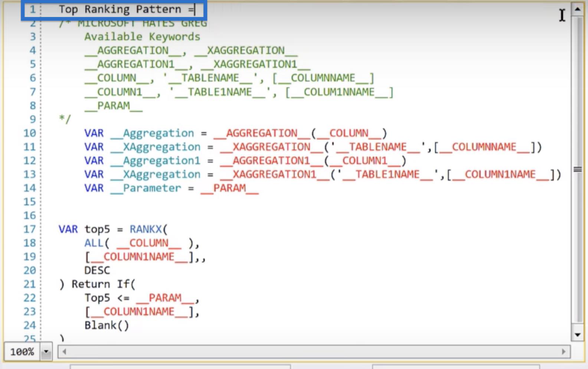Click the vertical scrollbar down arrow
The image size is (588, 369).
(x=577, y=335)
